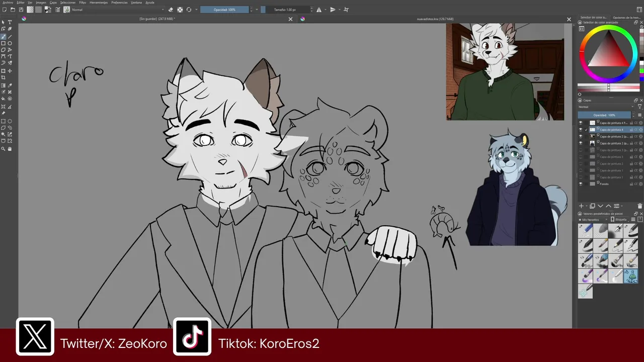Adjust the layer Opacidad slider
Viewport: 644px width, 362px height.
(604, 115)
